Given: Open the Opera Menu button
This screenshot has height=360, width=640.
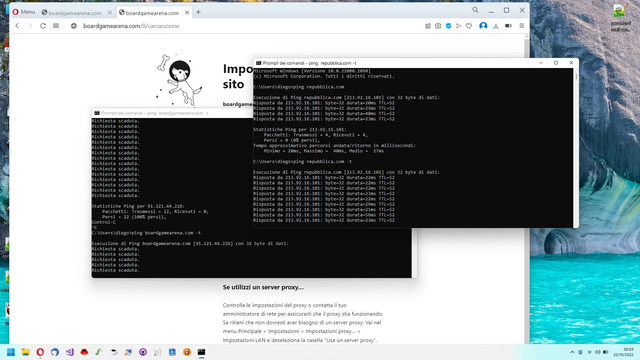Looking at the screenshot, I should coord(24,12).
